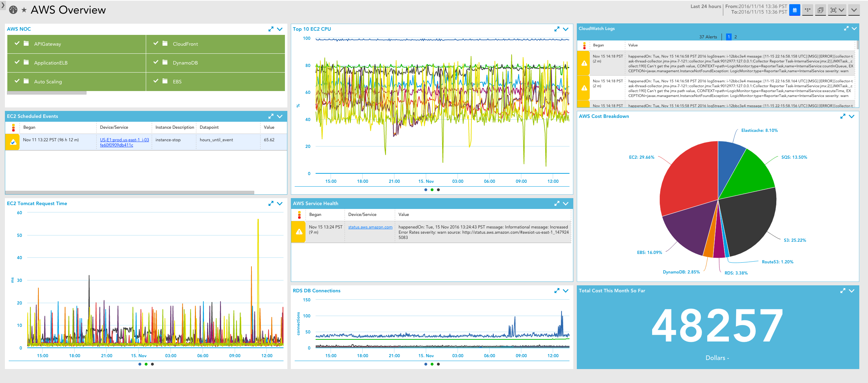Start the dashboard slideshow
Viewport: 868px width, 383px height.
820,10
